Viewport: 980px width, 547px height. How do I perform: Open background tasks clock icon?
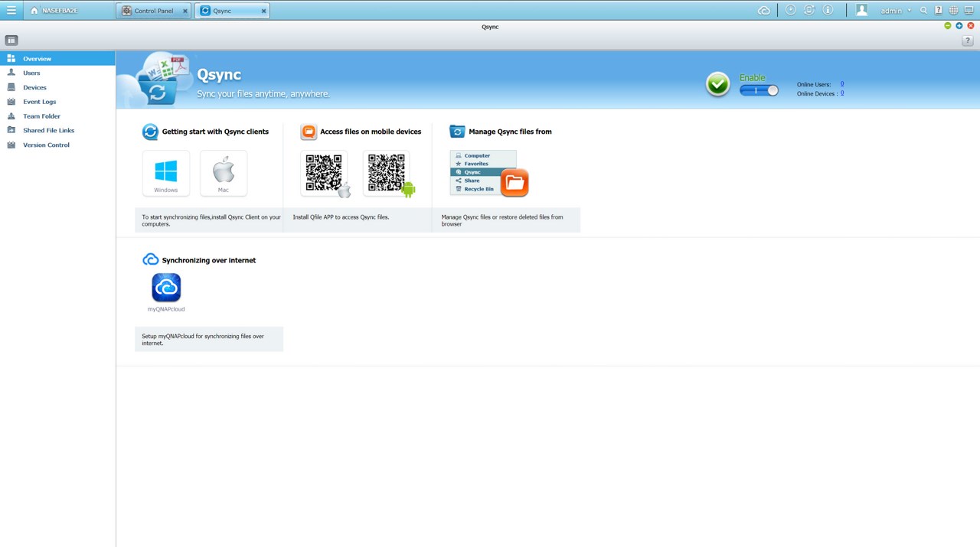click(791, 10)
